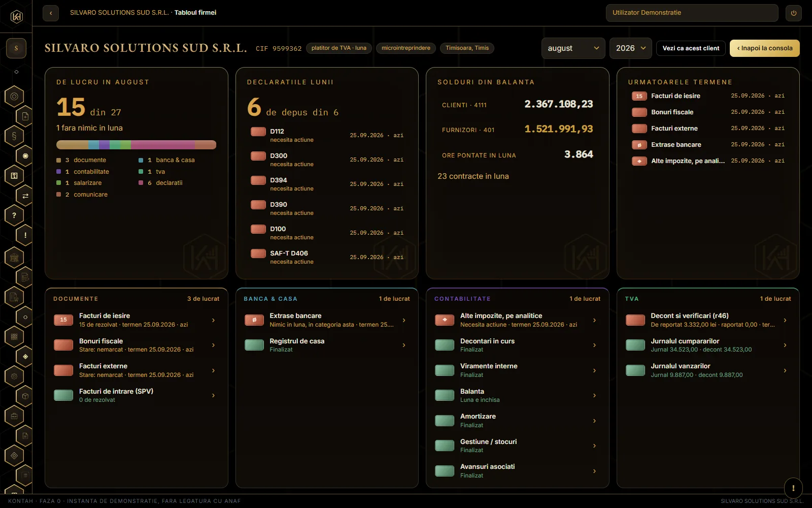812x508 pixels.
Task: Click the round exclamation button at bottom right
Action: [793, 488]
